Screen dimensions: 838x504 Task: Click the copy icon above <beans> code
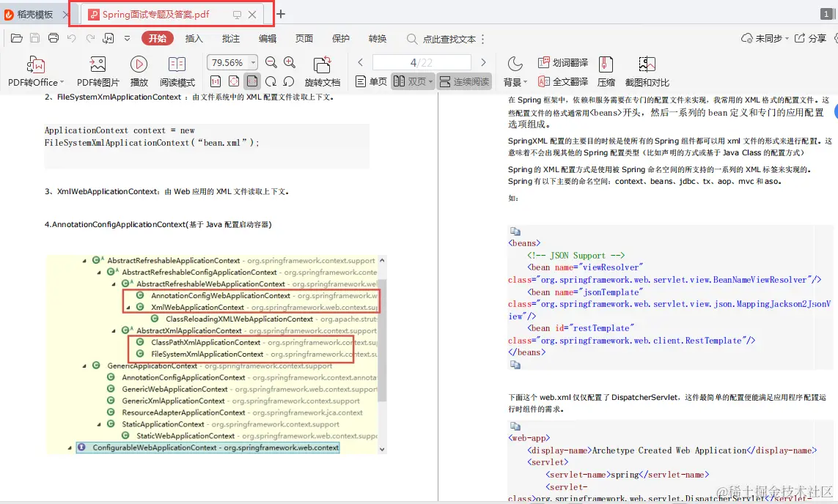(x=515, y=231)
